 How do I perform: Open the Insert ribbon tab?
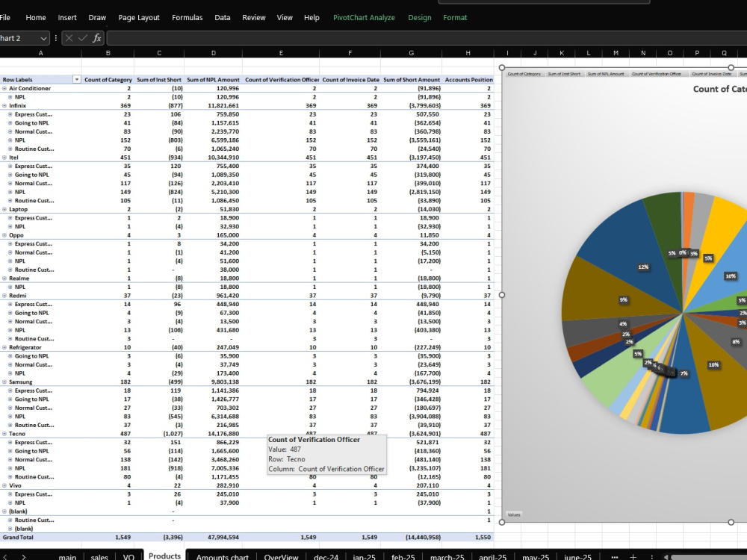point(67,18)
